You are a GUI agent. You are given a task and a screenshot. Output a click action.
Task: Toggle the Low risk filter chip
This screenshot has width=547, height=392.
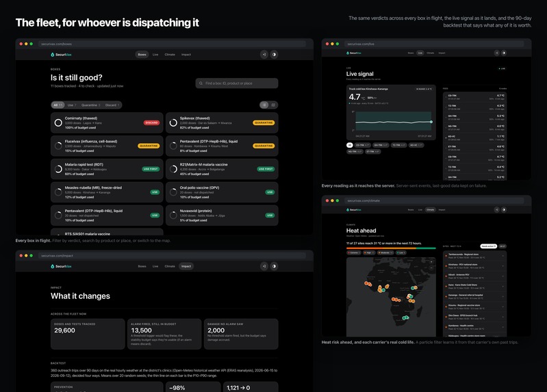400,252
